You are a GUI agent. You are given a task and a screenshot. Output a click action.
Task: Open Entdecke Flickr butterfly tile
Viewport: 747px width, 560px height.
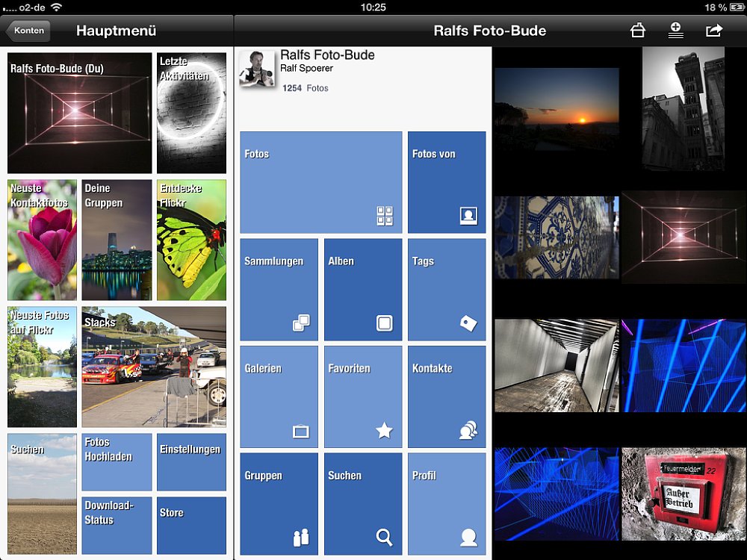191,240
